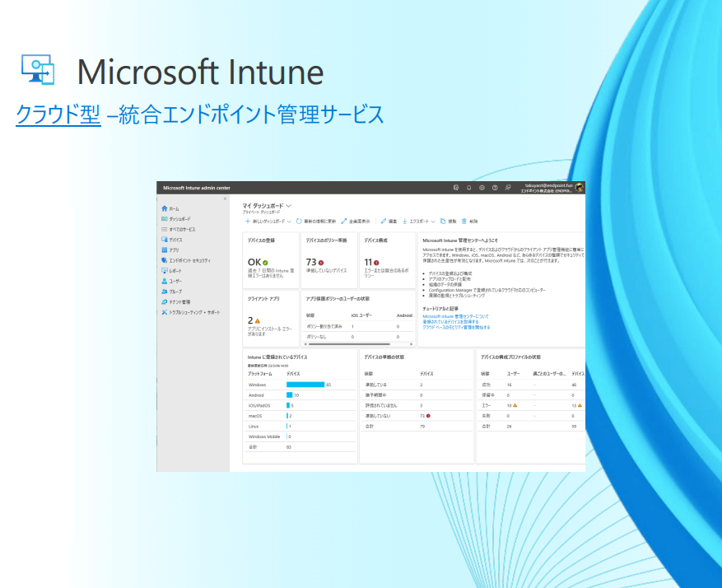This screenshot has height=588, width=722.
Task: Open the デバイスのポリシー準拠 (policy compliance) card title
Action: (x=327, y=240)
